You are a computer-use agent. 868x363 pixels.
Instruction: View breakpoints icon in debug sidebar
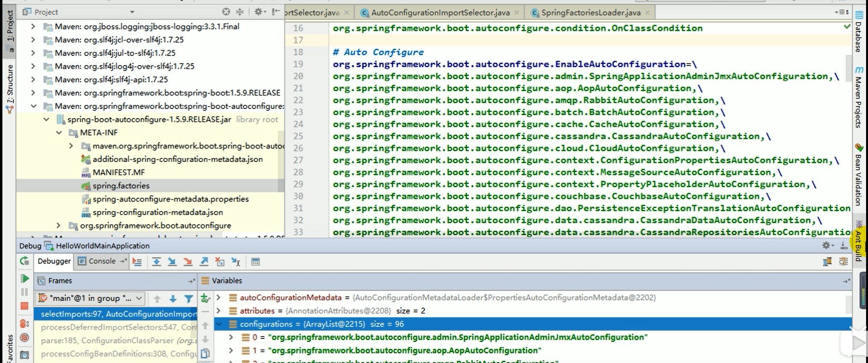coord(24,324)
